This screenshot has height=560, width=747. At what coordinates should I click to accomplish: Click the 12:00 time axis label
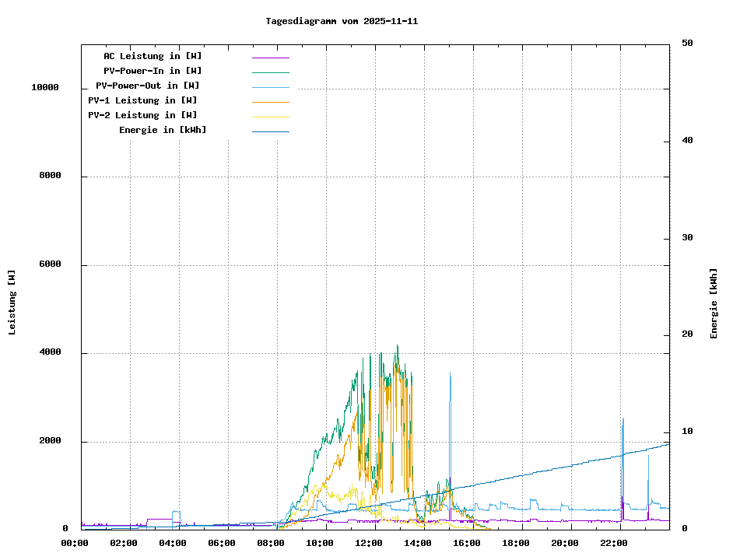(x=368, y=543)
